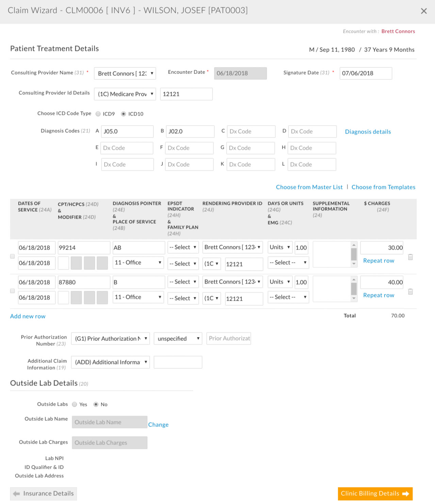Select the ICD9 code type radio button
Image resolution: width=435 pixels, height=504 pixels.
(x=98, y=114)
